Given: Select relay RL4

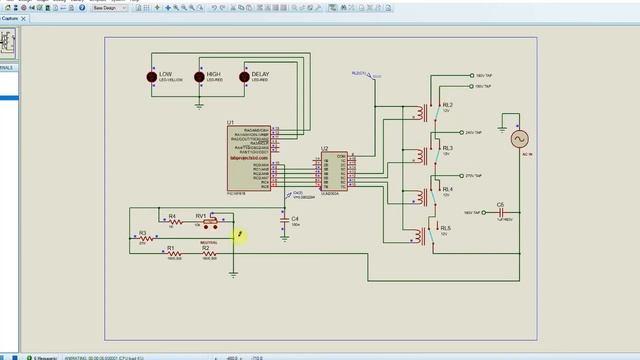Looking at the screenshot, I should pyautogui.click(x=429, y=197).
